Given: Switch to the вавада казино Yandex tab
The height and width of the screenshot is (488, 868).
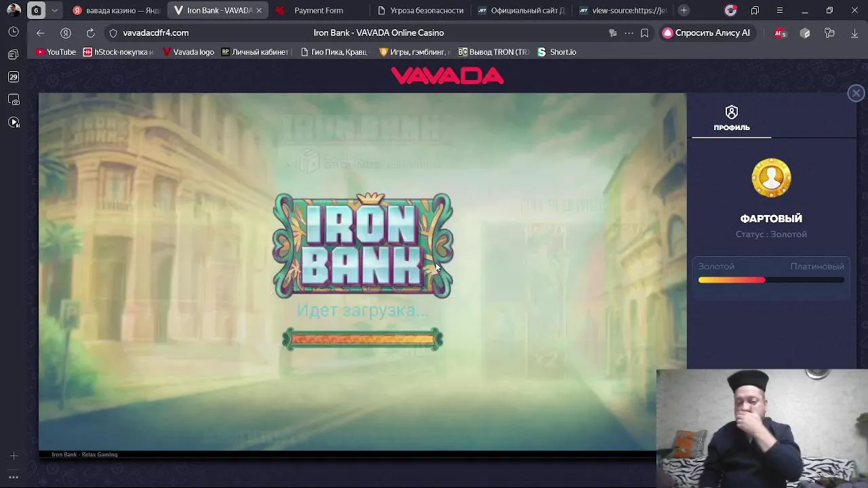Looking at the screenshot, I should click(x=116, y=10).
